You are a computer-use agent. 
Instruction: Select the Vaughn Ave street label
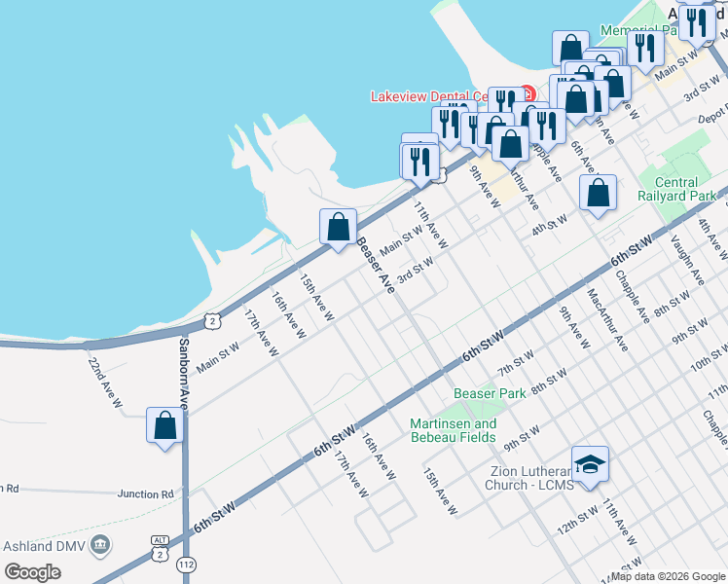coord(687,261)
